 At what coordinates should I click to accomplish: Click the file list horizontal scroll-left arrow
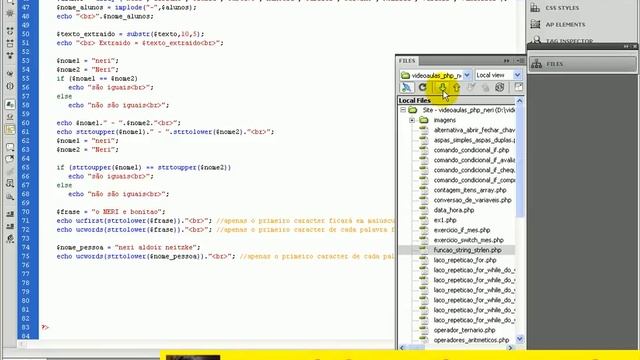402,348
